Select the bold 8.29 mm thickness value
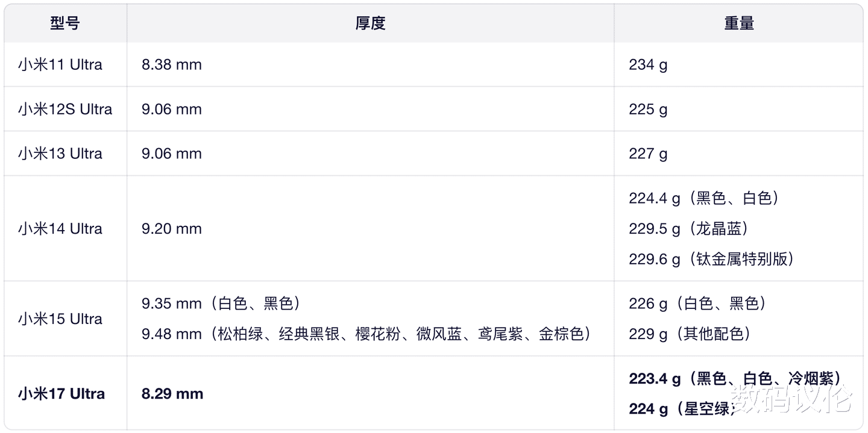Viewport: 868px width, 433px height. [x=172, y=394]
